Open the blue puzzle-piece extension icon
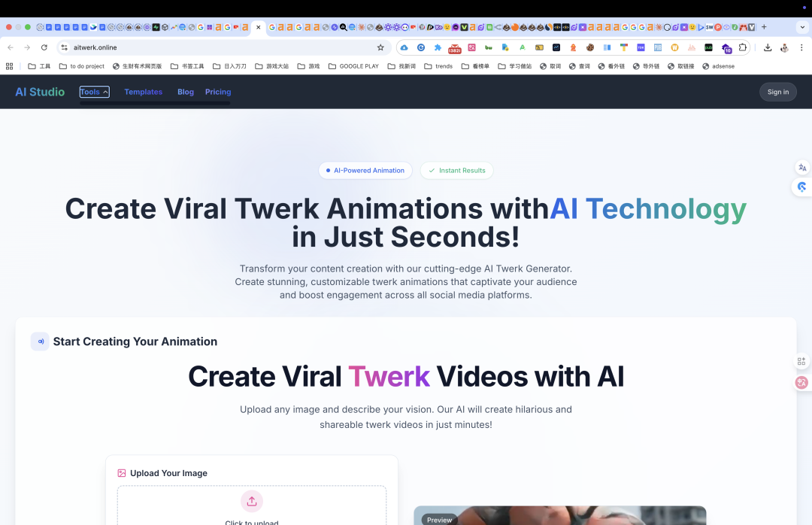Image resolution: width=812 pixels, height=525 pixels. (438, 47)
